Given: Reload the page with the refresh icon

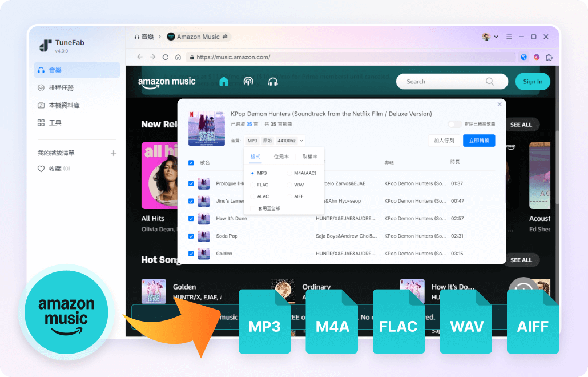Looking at the screenshot, I should click(165, 57).
